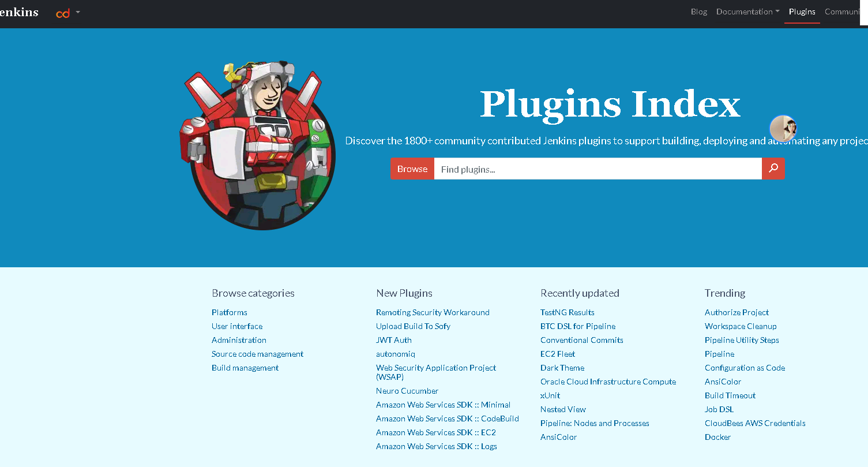Click the New Plugins heading
Image resolution: width=868 pixels, height=467 pixels.
pos(404,293)
